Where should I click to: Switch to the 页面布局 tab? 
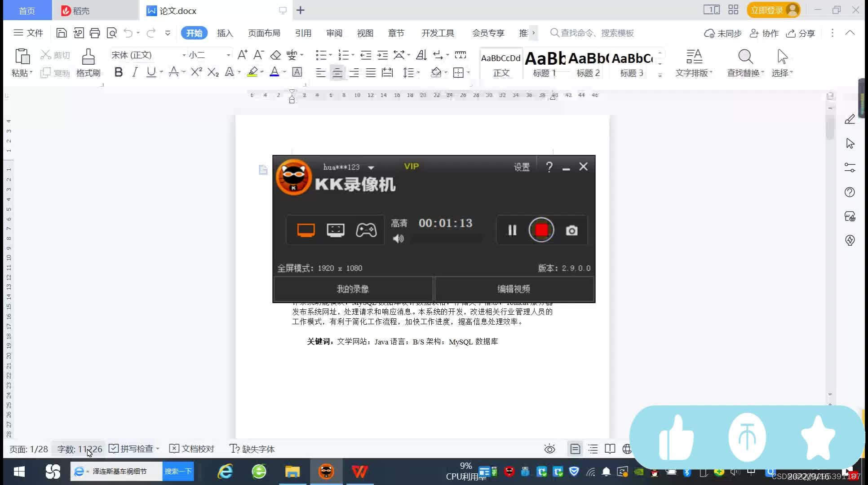264,33
